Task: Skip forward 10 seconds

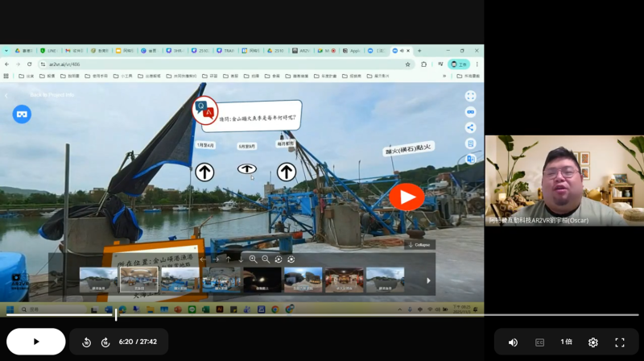Action: point(105,342)
